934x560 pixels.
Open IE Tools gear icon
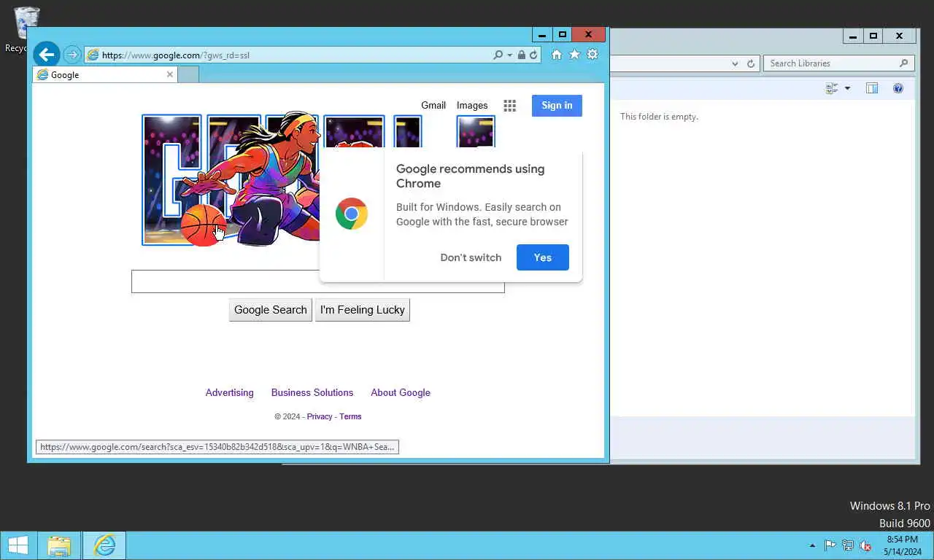click(593, 55)
